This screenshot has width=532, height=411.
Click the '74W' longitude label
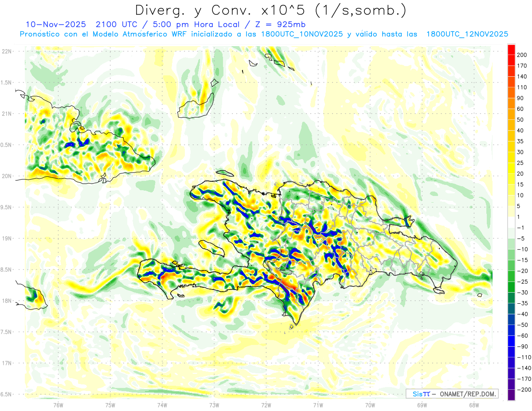pos(162,405)
